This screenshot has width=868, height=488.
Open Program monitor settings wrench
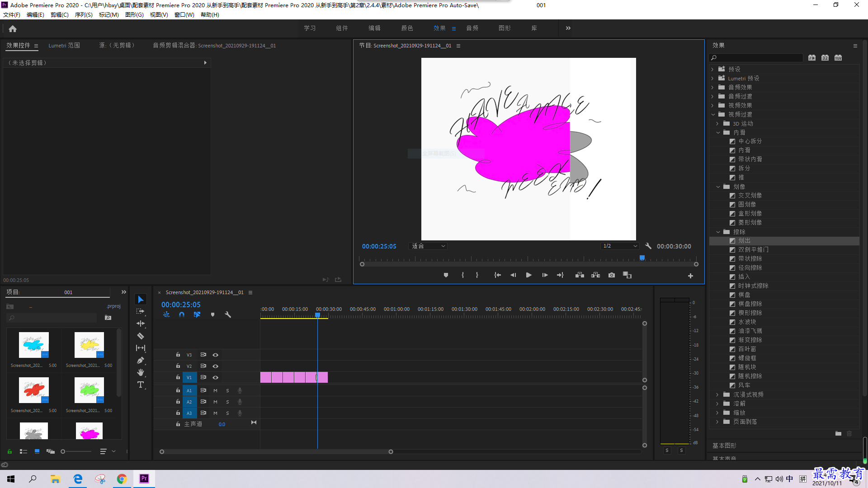point(648,246)
